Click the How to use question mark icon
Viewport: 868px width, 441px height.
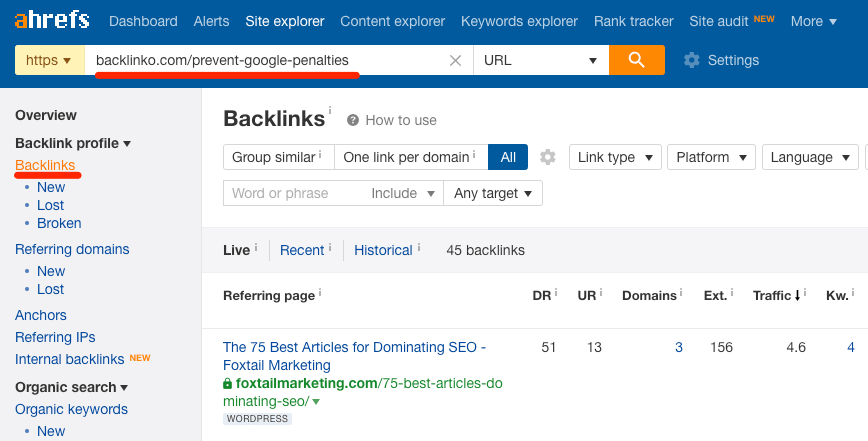pyautogui.click(x=353, y=120)
